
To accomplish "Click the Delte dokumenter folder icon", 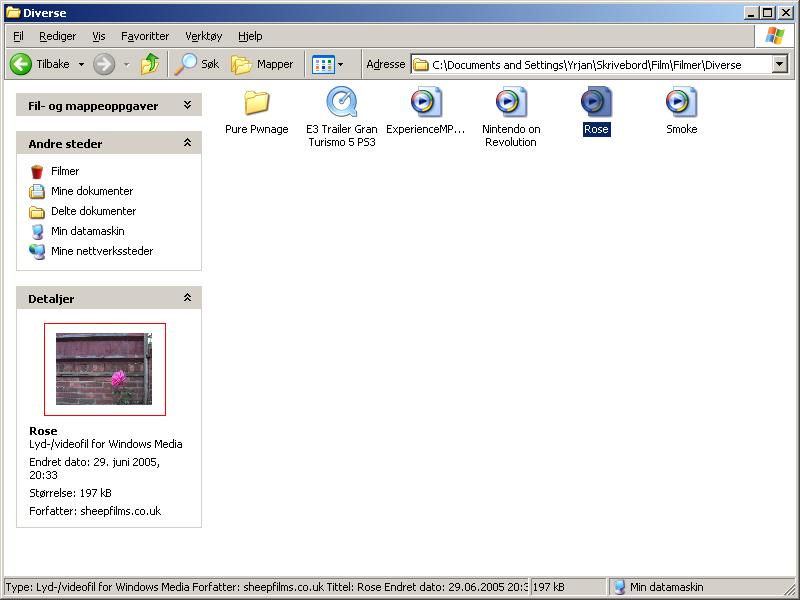I will tap(37, 211).
